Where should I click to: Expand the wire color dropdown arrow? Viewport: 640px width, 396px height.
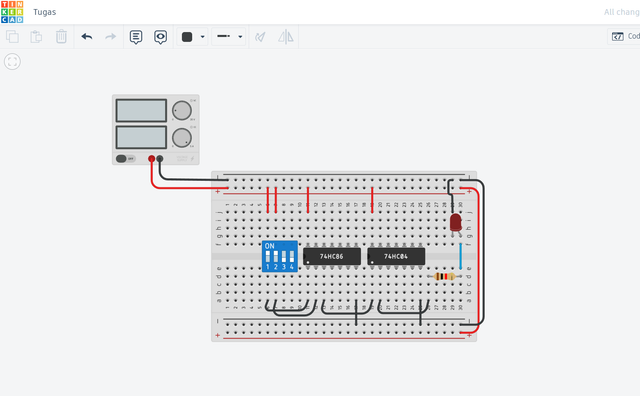(x=202, y=37)
